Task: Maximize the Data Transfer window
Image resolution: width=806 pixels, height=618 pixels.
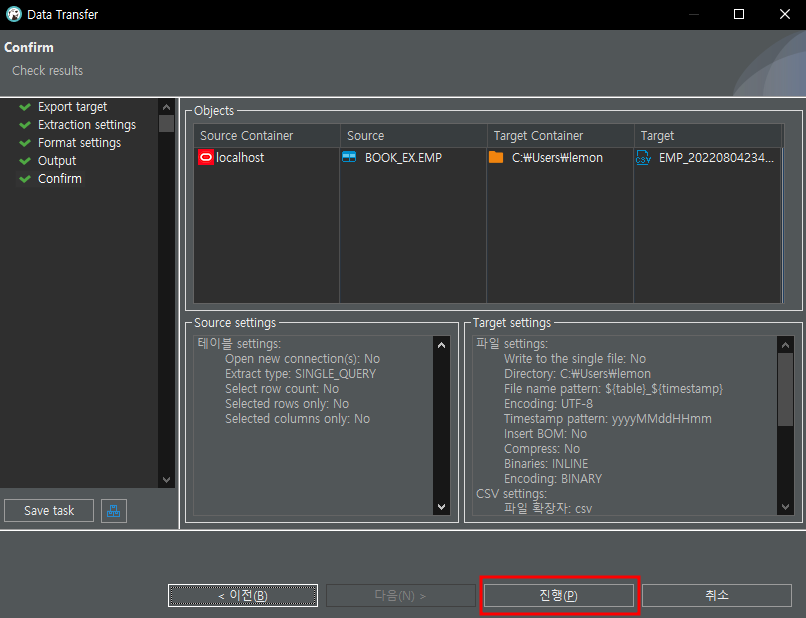Action: [x=739, y=14]
